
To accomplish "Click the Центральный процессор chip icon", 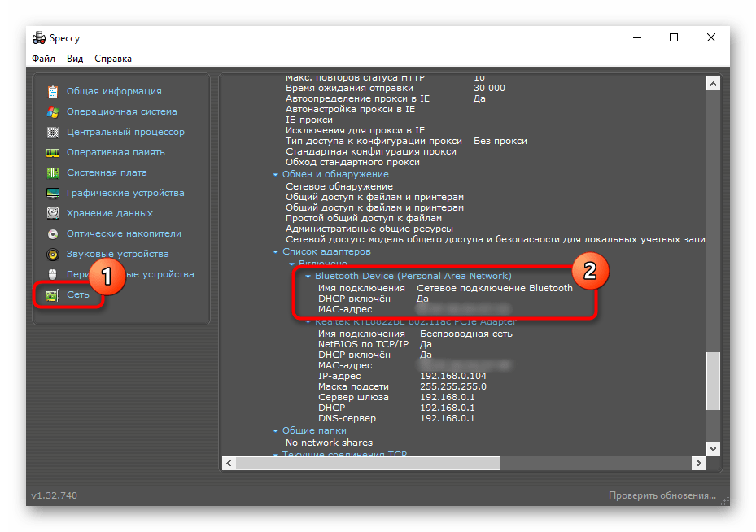I will pos(53,132).
